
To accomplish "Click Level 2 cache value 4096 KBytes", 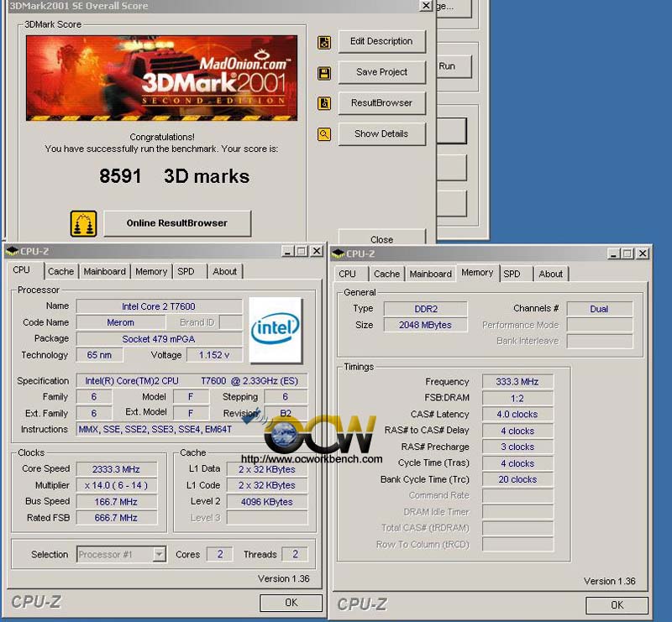I will point(267,502).
